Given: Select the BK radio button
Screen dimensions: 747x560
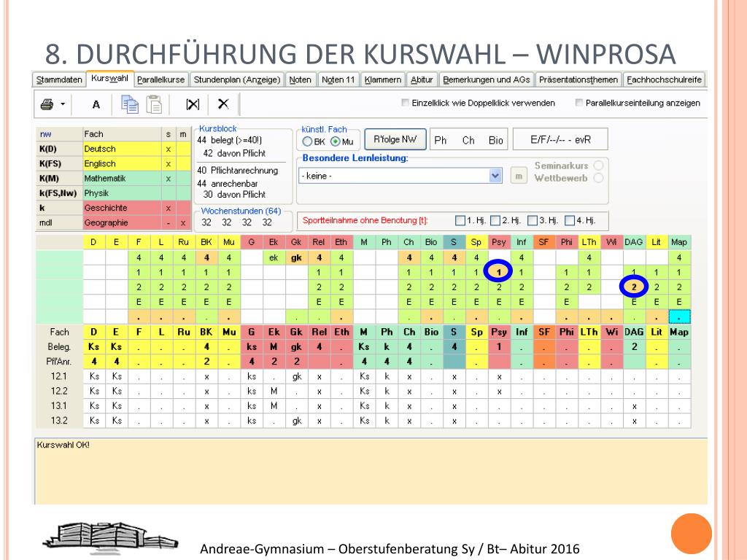Looking at the screenshot, I should click(x=307, y=141).
